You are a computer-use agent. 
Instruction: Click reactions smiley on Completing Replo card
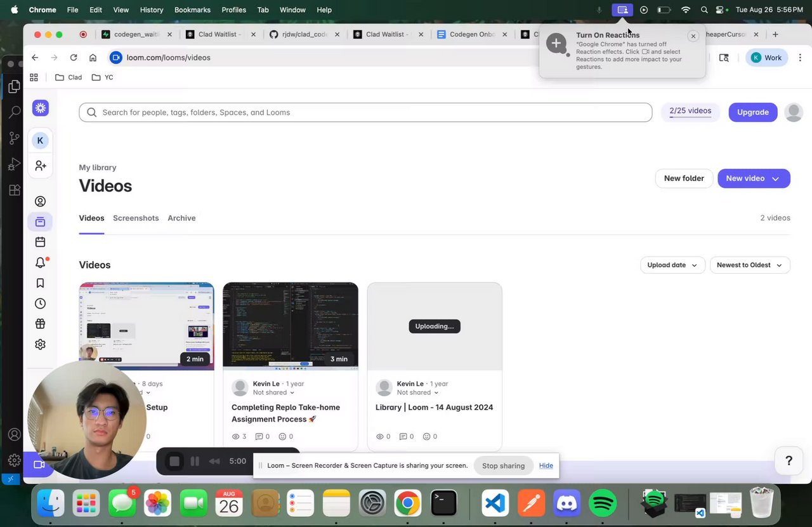click(x=282, y=436)
